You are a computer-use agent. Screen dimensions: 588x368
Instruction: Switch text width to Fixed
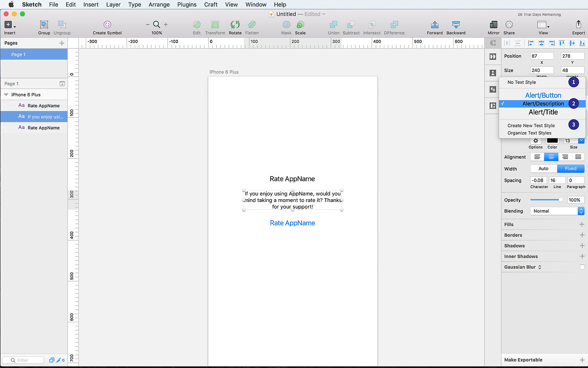pos(571,168)
